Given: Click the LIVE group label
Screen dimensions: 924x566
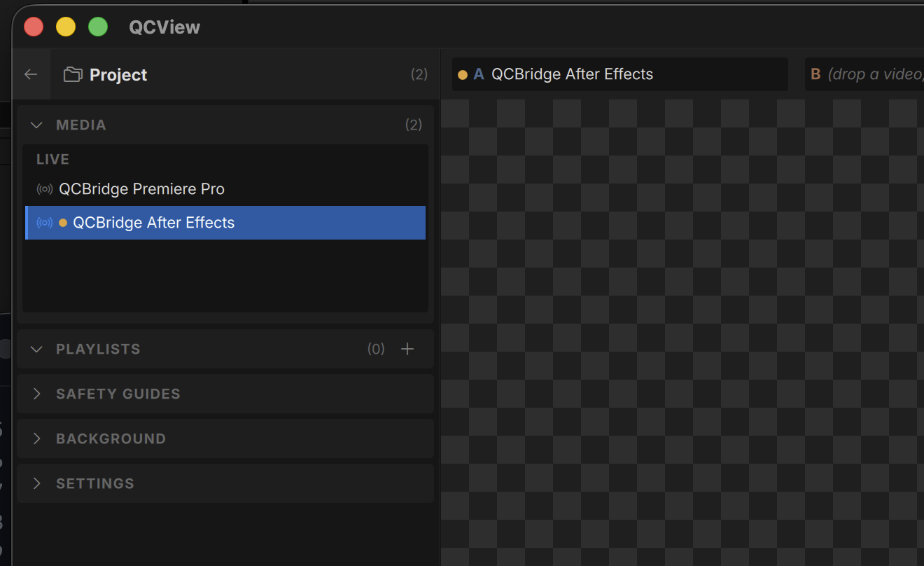Looking at the screenshot, I should click(53, 160).
